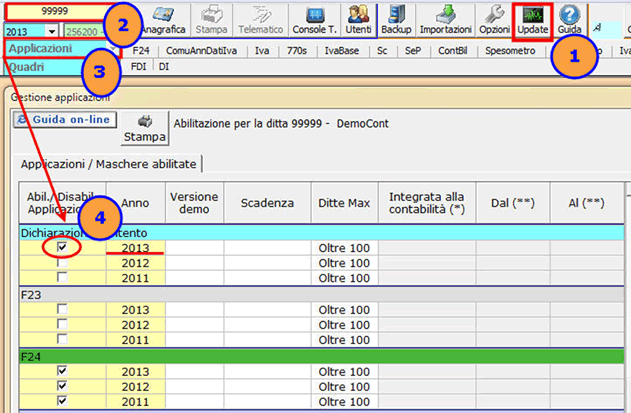Click the Guida help icon
631x413 pixels.
tap(570, 19)
